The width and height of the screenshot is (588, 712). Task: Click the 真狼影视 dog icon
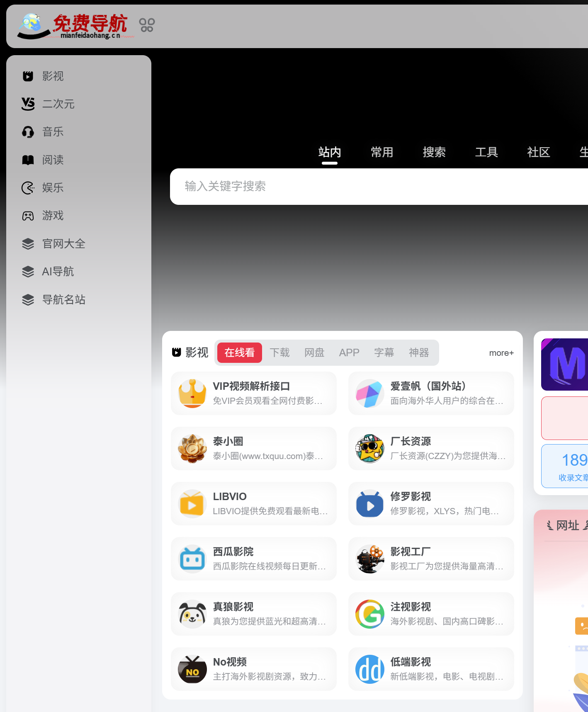tap(192, 614)
